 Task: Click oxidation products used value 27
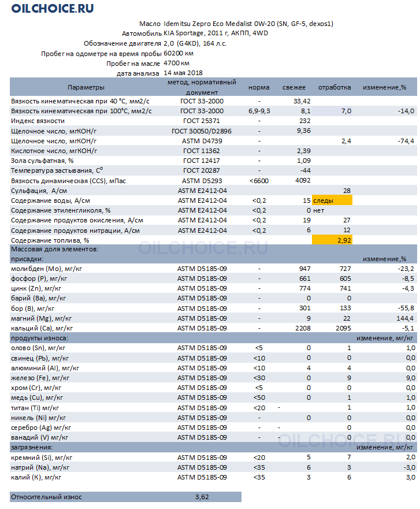pos(347,220)
